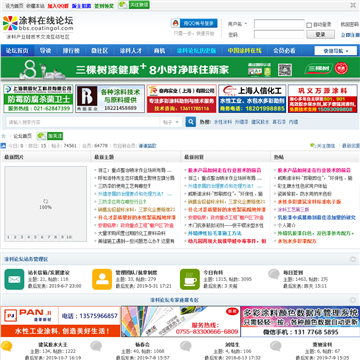Click the orange person forum icon
This screenshot has height=360, width=360.
pos(102,279)
